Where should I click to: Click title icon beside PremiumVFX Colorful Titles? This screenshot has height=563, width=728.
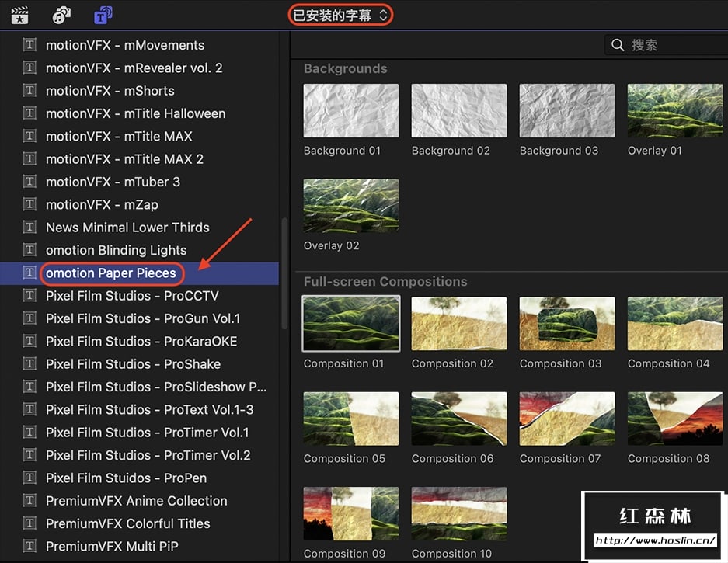click(x=30, y=523)
